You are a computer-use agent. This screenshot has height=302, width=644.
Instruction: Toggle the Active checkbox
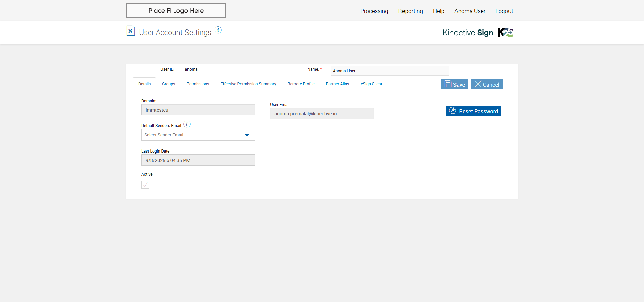pyautogui.click(x=145, y=185)
